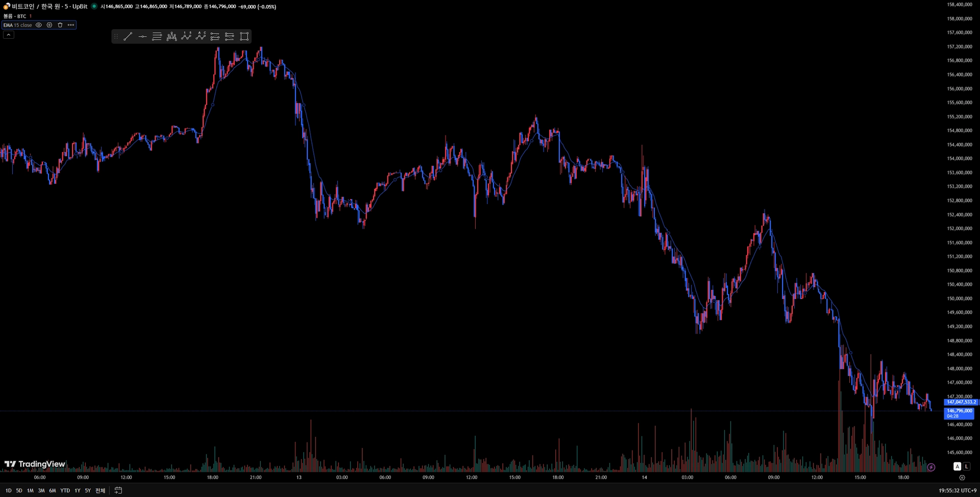Image resolution: width=980 pixels, height=497 pixels.
Task: Select the rectangle drawing tool
Action: [x=244, y=36]
